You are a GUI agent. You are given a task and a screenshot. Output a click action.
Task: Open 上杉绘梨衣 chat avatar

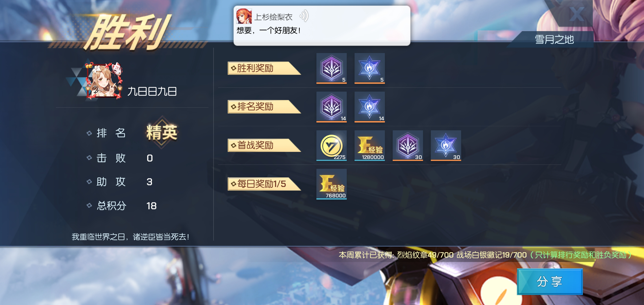pos(244,16)
